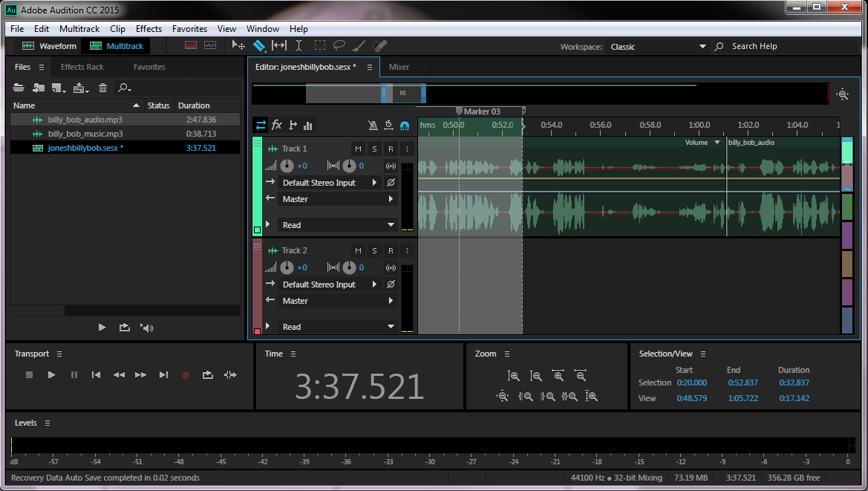Screen dimensions: 868x491
Task: Click the Open File folder icon
Action: click(x=19, y=88)
